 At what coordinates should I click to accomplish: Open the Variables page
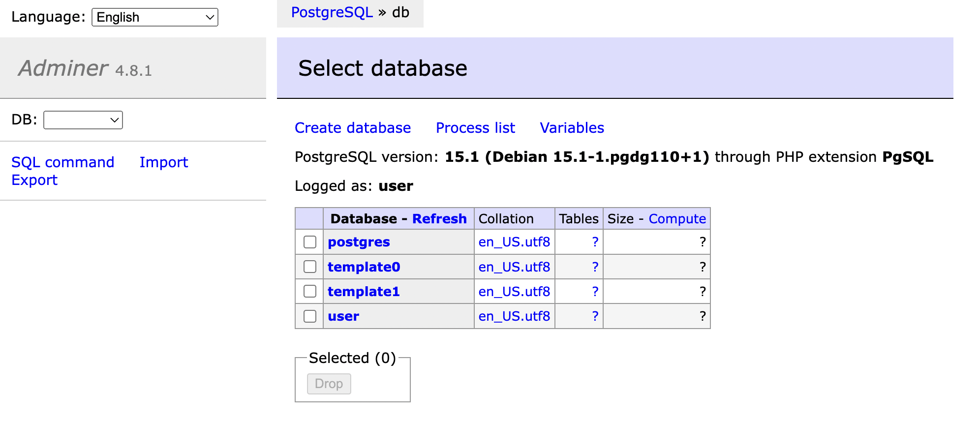[x=572, y=128]
